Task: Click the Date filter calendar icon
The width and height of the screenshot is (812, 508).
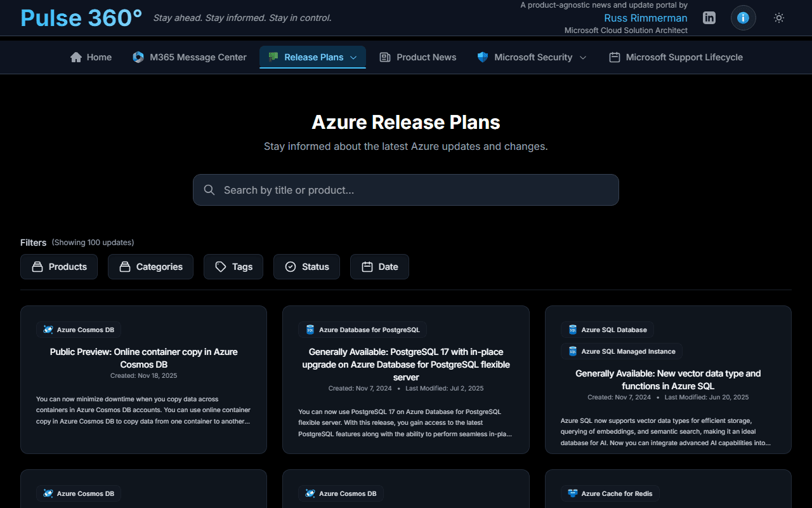Action: (x=367, y=267)
